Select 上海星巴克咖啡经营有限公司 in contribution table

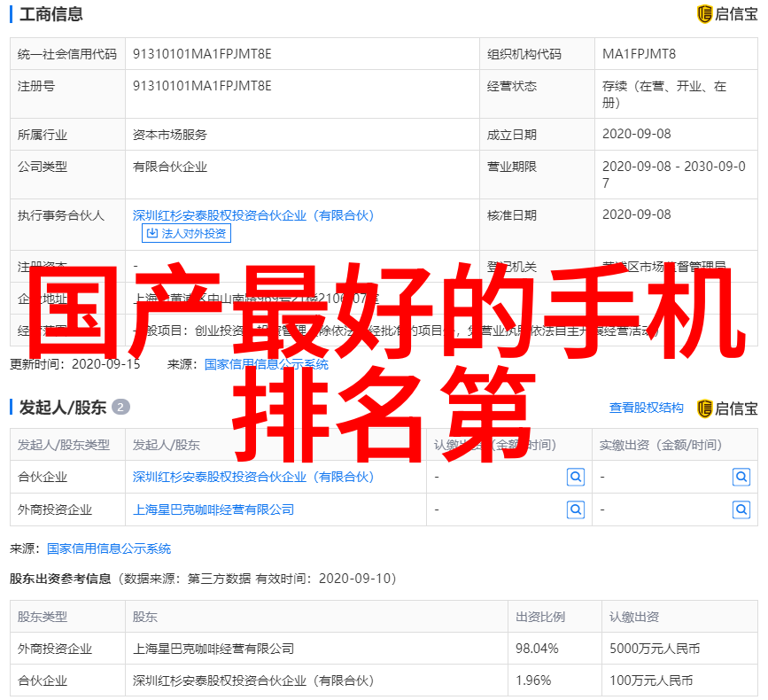(213, 649)
